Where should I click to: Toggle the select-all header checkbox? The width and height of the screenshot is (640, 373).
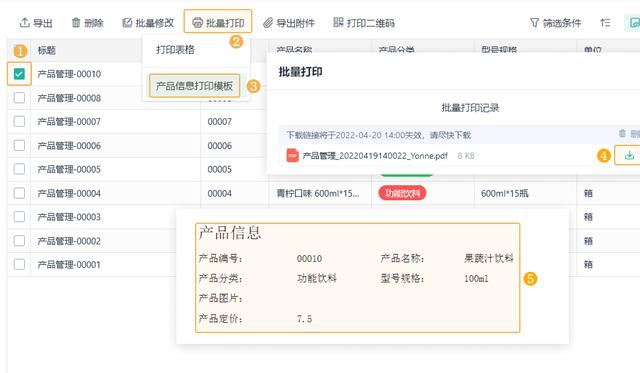[19, 50]
